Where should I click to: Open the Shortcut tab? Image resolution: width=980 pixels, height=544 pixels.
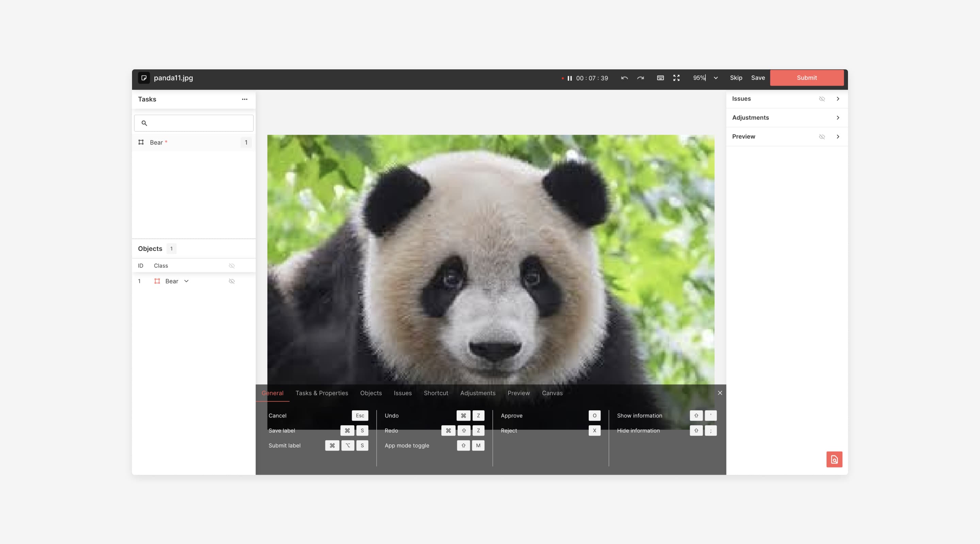[436, 393]
